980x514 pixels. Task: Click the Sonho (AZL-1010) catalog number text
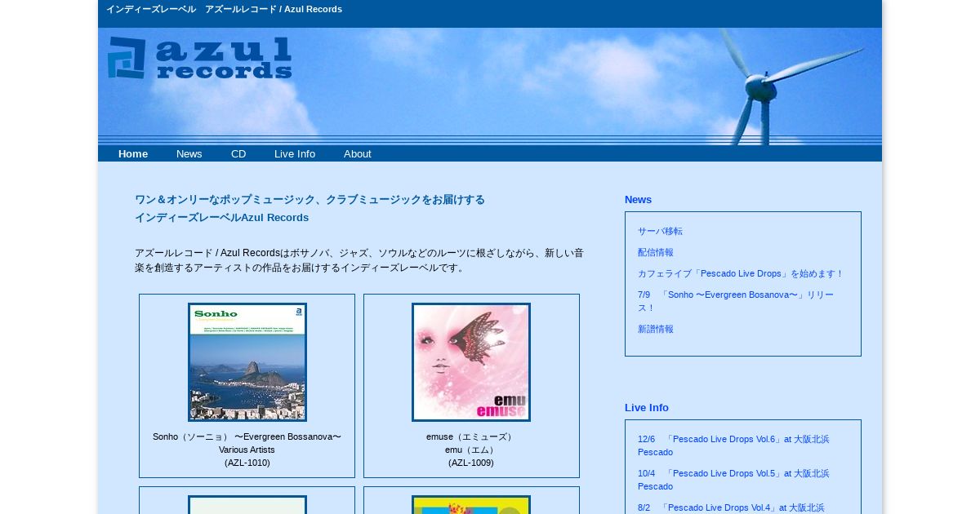247,463
